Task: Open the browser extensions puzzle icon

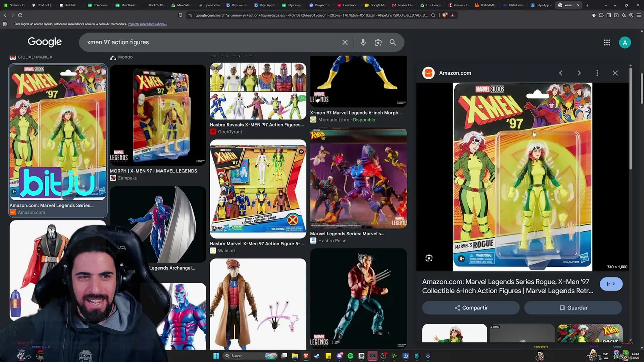Action: [602, 15]
